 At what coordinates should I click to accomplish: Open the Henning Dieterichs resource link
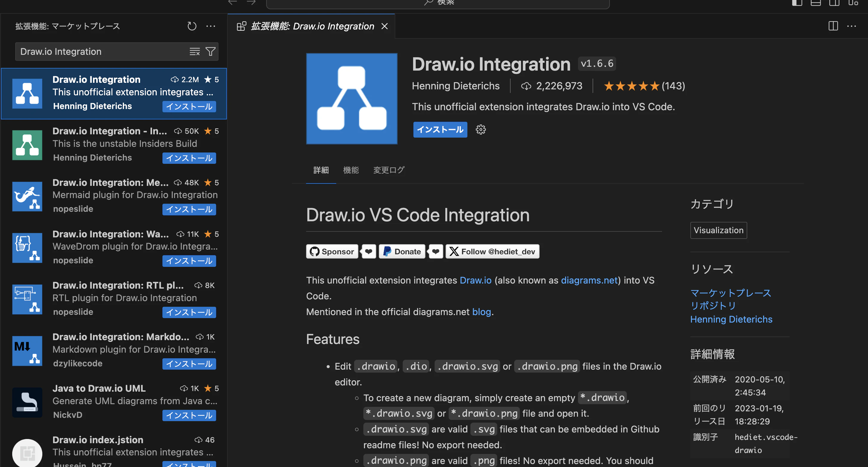[731, 319]
